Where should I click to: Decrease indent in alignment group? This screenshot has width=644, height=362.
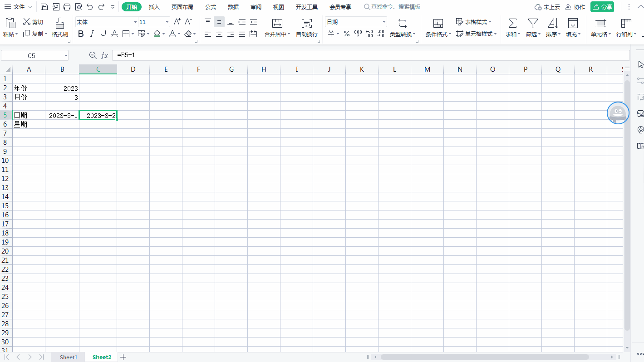[x=242, y=22]
